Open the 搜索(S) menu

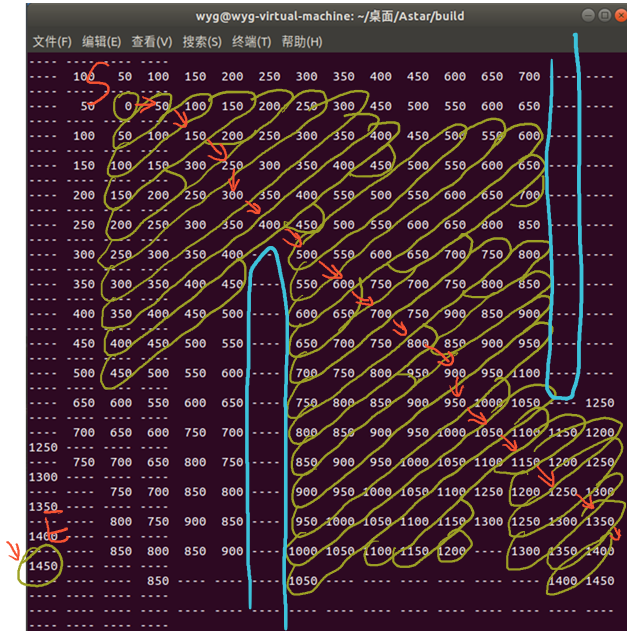(x=202, y=42)
